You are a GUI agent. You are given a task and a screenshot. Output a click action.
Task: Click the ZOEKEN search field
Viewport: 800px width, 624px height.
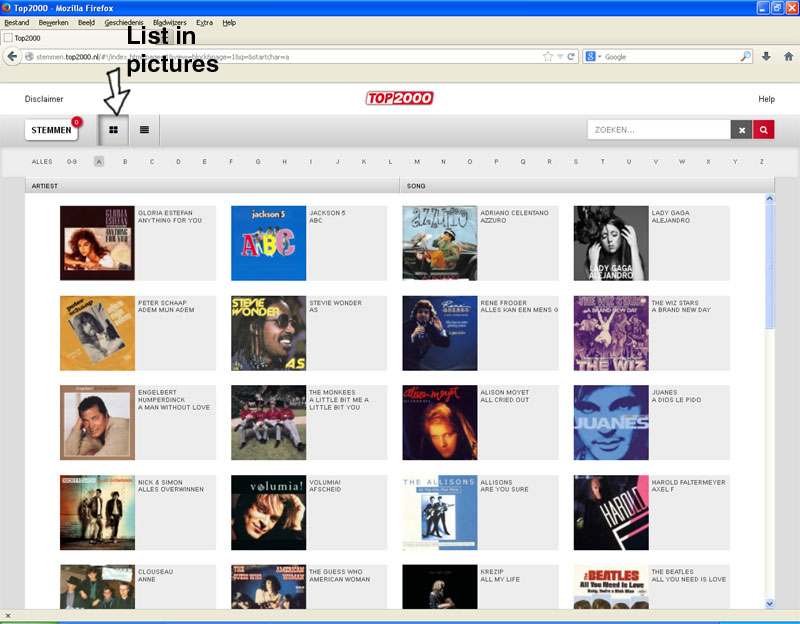tap(659, 130)
